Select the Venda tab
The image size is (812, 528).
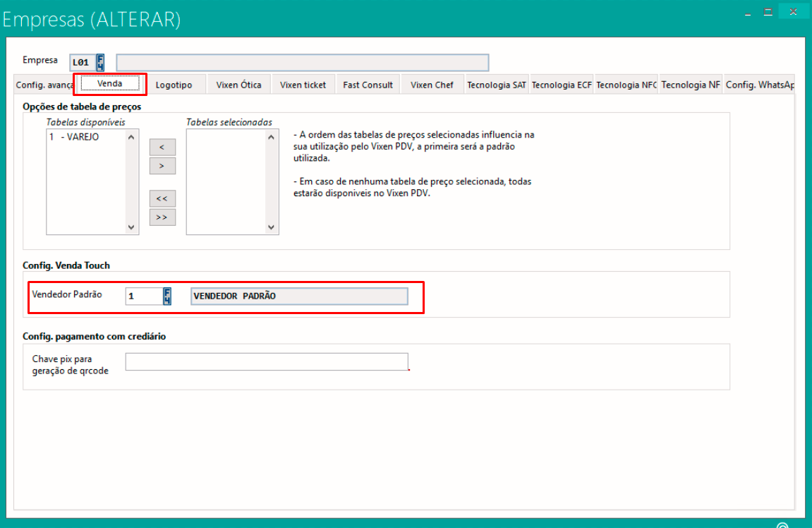point(110,83)
